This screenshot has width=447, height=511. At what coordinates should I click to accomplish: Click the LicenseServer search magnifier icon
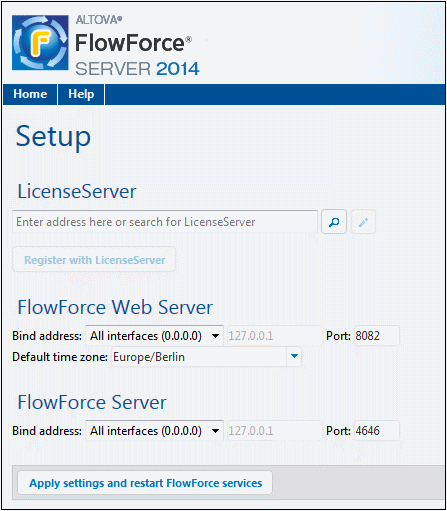point(334,222)
